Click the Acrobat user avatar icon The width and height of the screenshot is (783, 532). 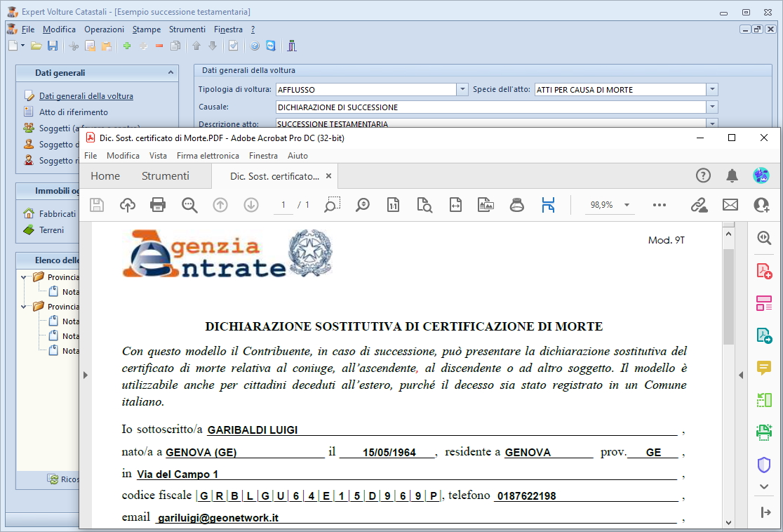coord(761,175)
